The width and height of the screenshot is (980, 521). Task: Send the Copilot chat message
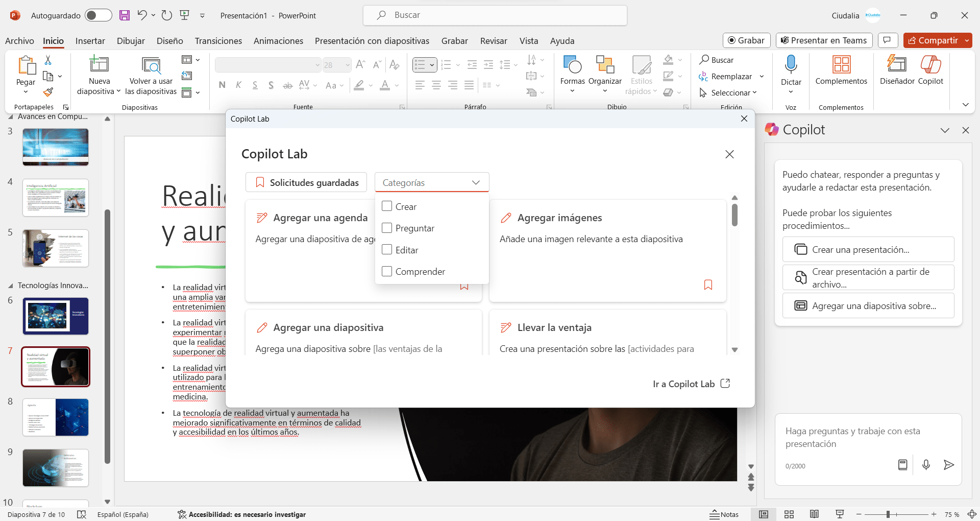tap(948, 465)
